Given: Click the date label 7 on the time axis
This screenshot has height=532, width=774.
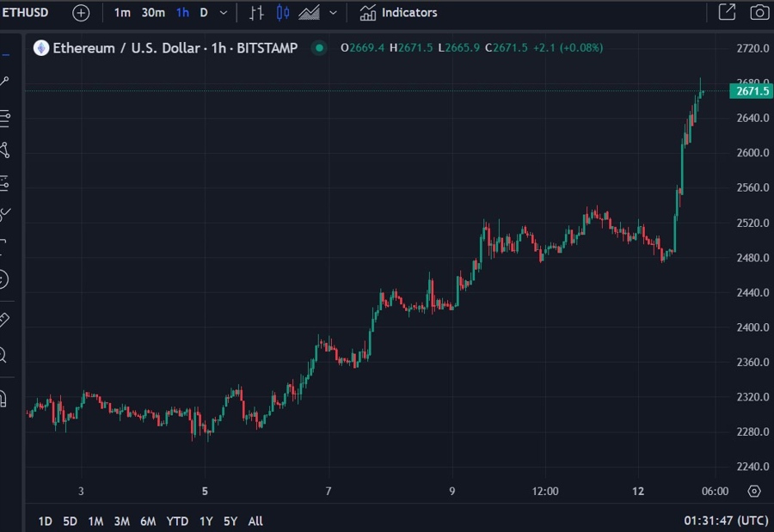Looking at the screenshot, I should 329,491.
